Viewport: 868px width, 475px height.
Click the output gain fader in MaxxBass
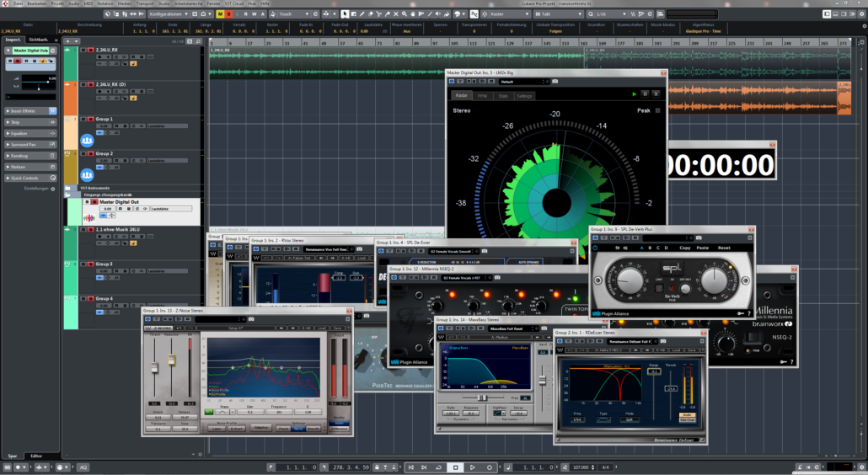(543, 380)
